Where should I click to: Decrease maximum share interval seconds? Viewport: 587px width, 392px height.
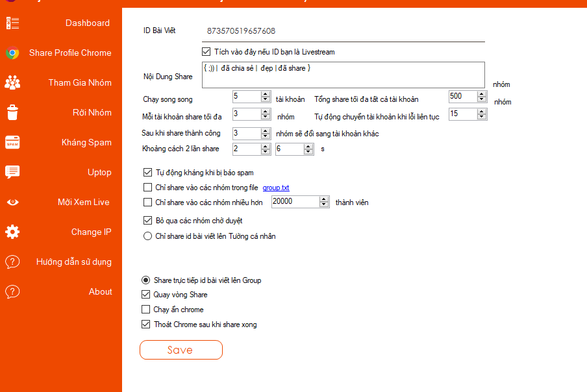tap(308, 152)
